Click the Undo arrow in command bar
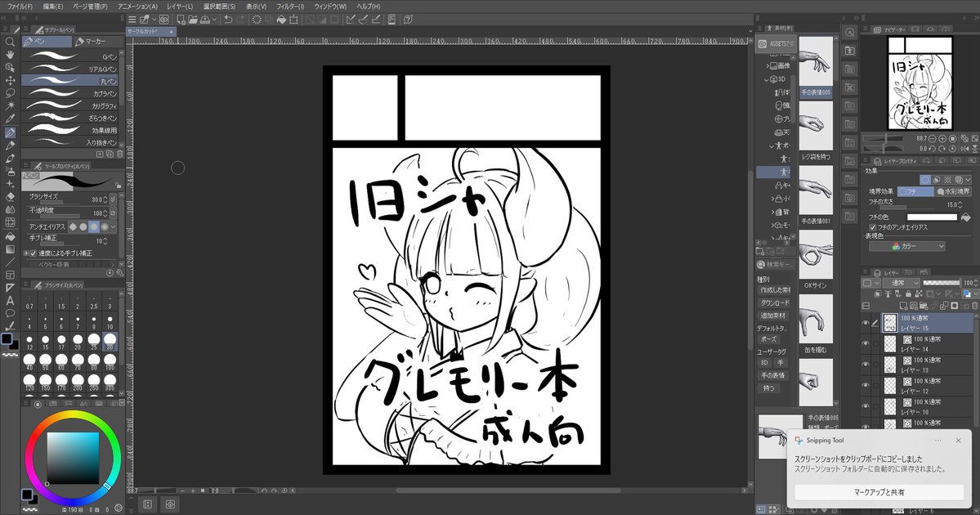The image size is (980, 515). coord(228,20)
